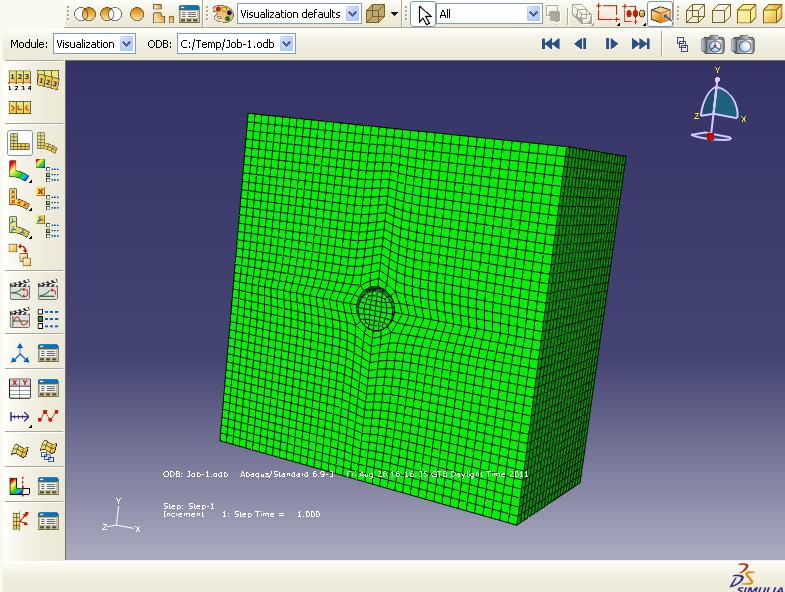Click Create XY Data icon
The height and width of the screenshot is (592, 785).
point(20,388)
